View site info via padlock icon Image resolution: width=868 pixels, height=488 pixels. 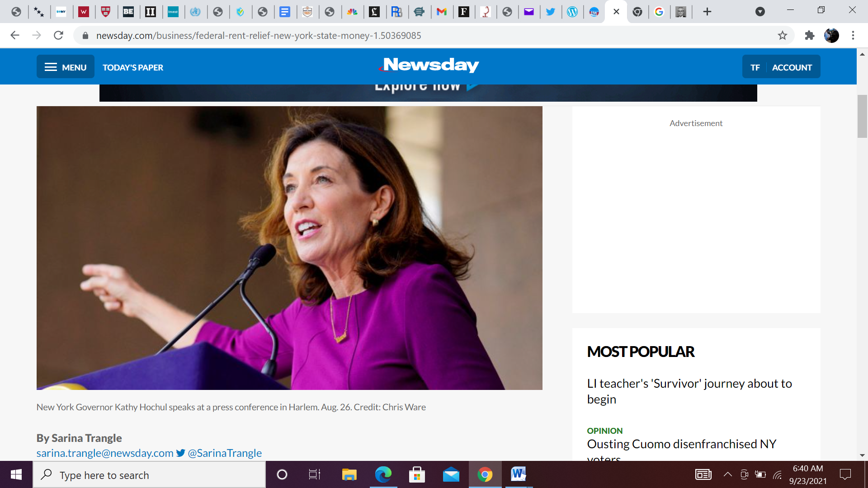[85, 35]
